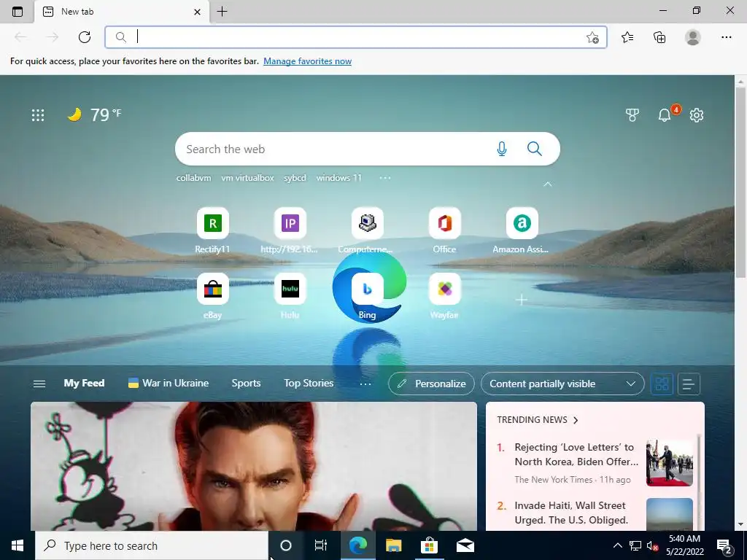Open Microsoft Rewards trophy icon

pos(632,114)
